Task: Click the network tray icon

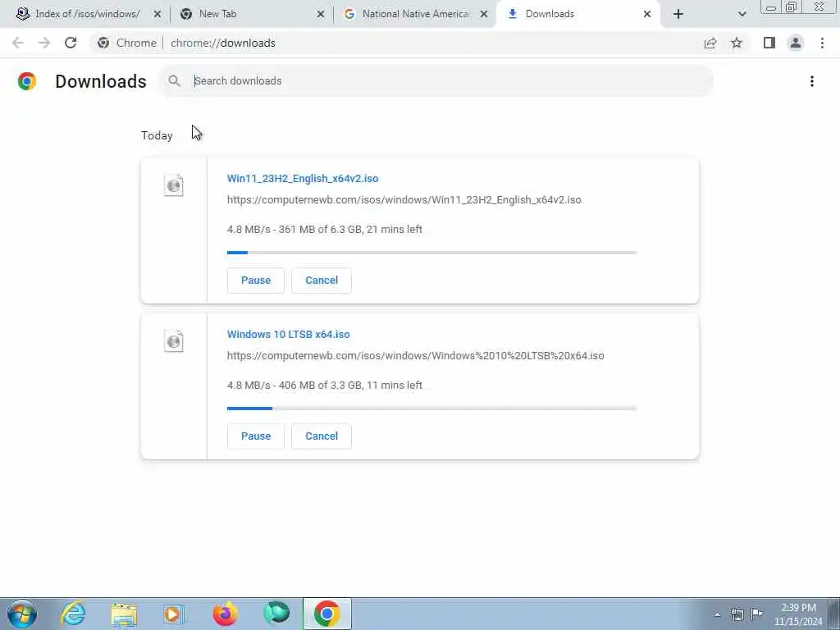Action: click(x=737, y=614)
